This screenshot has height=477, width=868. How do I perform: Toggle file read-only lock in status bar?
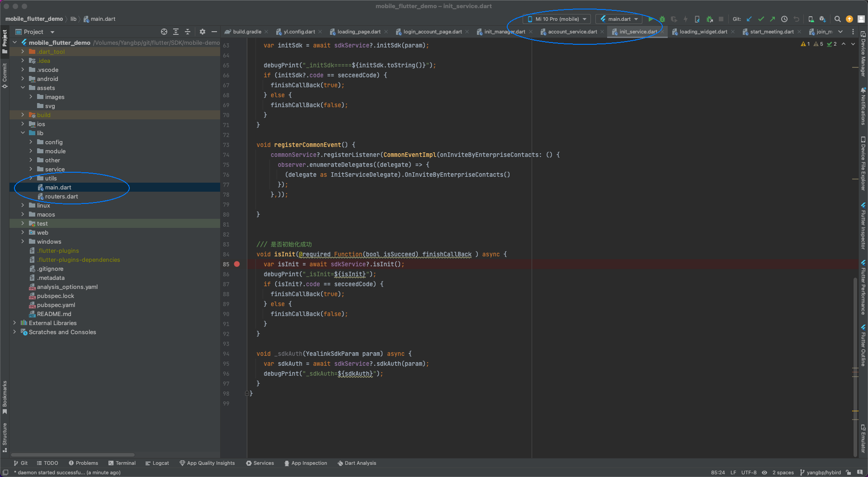click(x=849, y=472)
